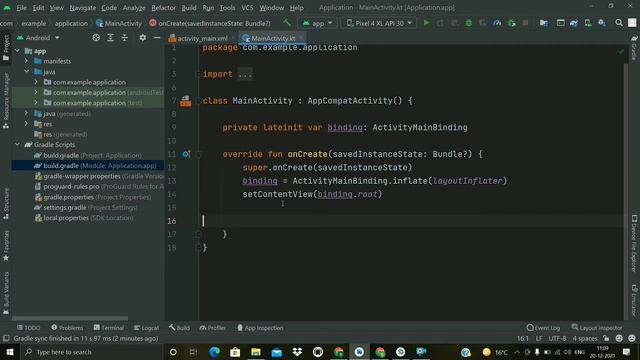
Task: Start debugging with the green bug icon
Action: click(469, 23)
